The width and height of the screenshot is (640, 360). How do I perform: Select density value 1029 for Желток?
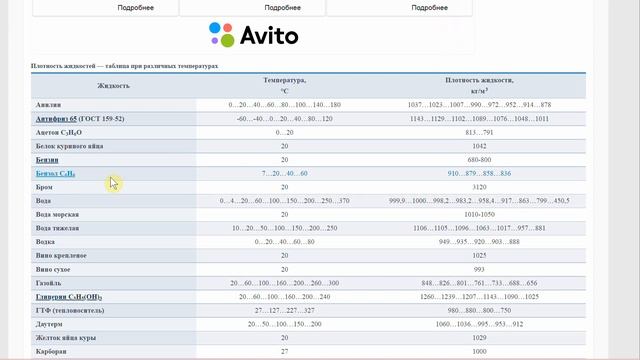click(x=479, y=338)
